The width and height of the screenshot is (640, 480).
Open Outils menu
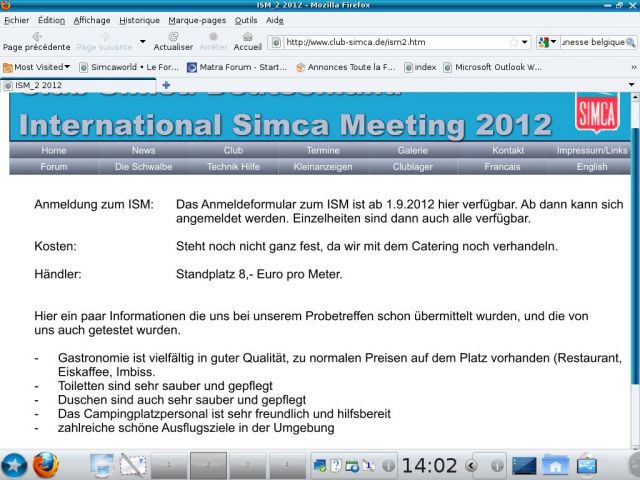point(246,20)
